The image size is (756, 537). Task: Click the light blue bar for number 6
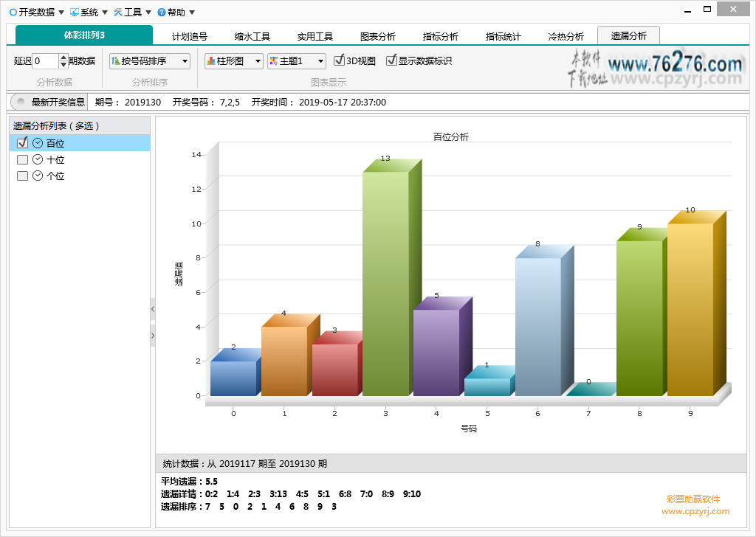tap(538, 327)
